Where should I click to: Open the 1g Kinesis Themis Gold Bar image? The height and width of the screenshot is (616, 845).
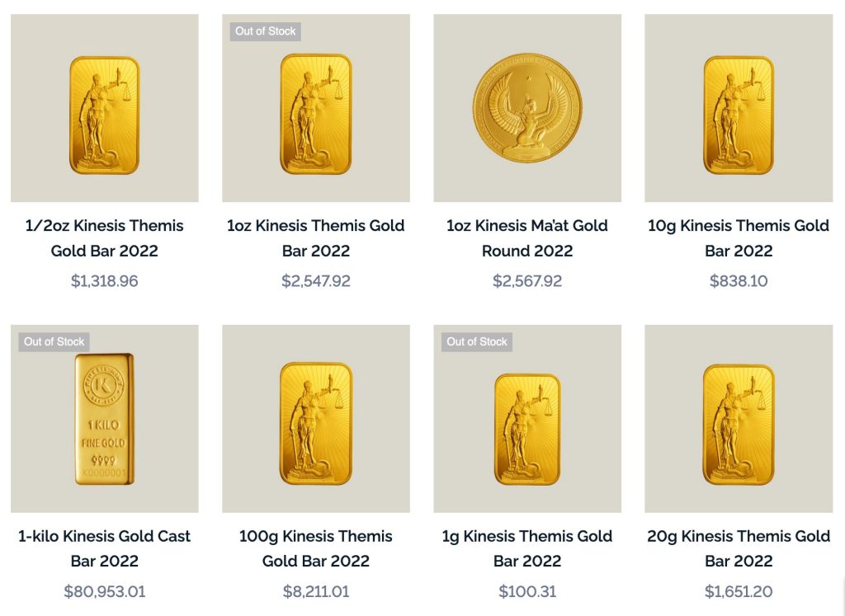pyautogui.click(x=526, y=429)
